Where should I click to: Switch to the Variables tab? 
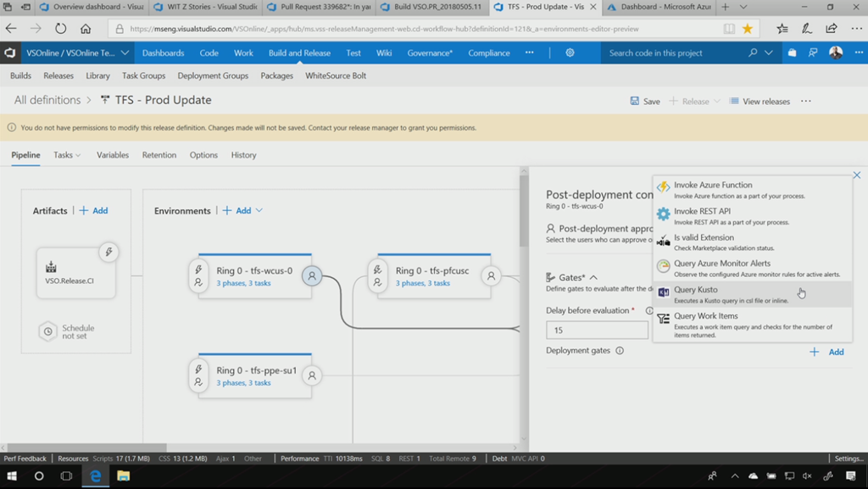[x=113, y=155]
